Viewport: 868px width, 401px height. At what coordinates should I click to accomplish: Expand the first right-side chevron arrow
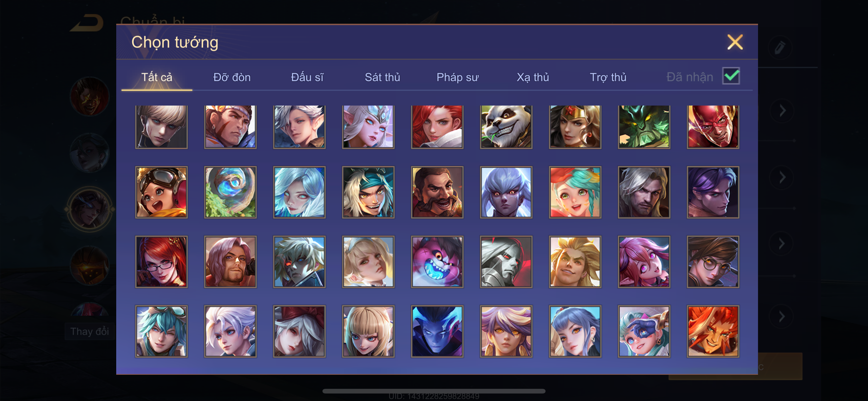pos(782,111)
